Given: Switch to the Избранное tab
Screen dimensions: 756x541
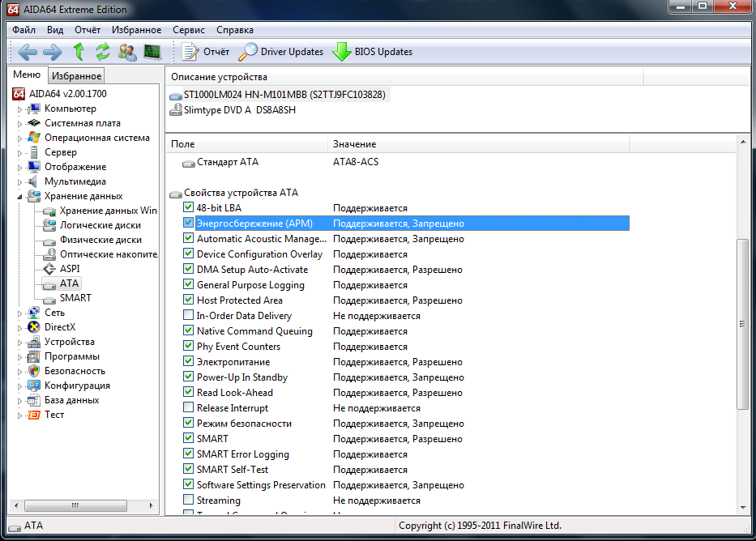Looking at the screenshot, I should [x=77, y=75].
